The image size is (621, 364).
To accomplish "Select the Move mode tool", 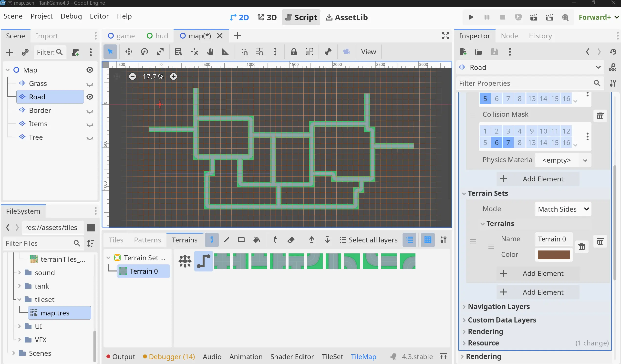I will pyautogui.click(x=129, y=52).
